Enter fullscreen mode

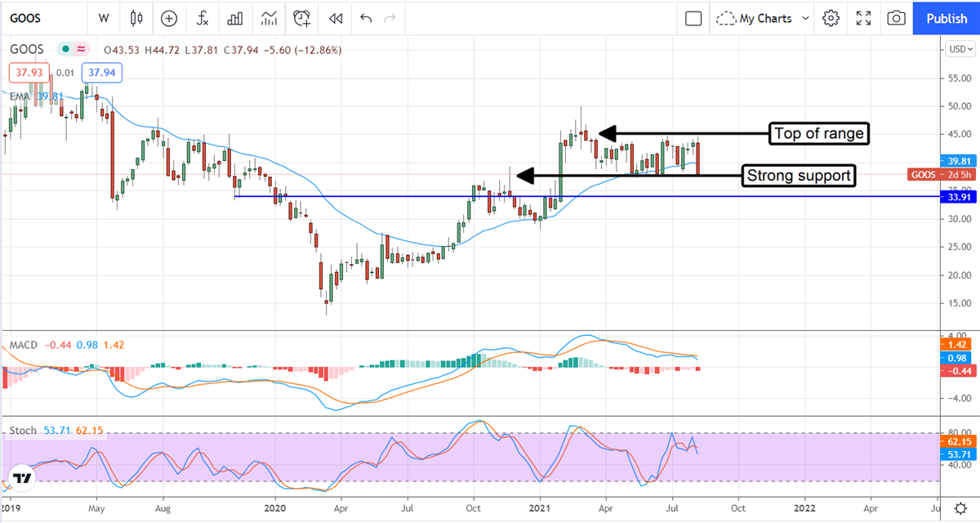pyautogui.click(x=864, y=18)
